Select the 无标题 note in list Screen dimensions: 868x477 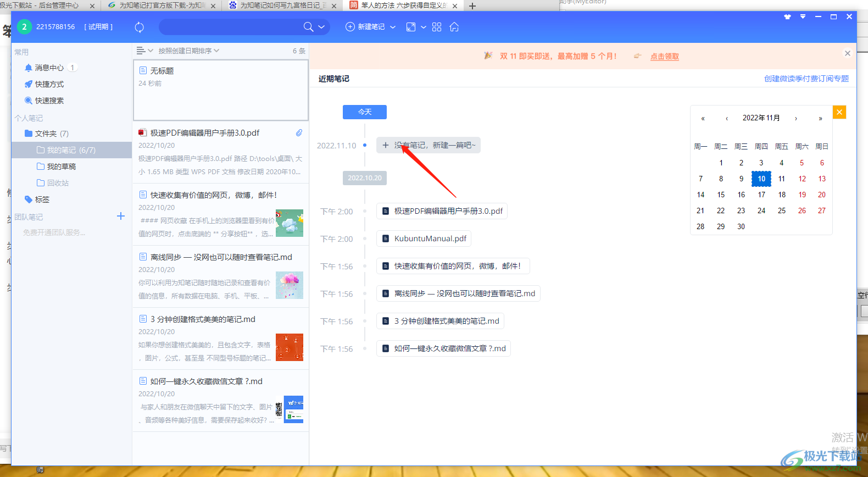(221, 90)
